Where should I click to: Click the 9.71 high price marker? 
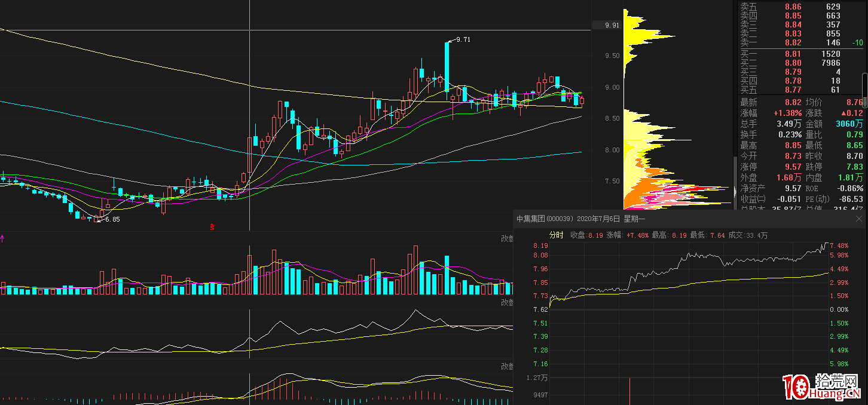click(463, 39)
